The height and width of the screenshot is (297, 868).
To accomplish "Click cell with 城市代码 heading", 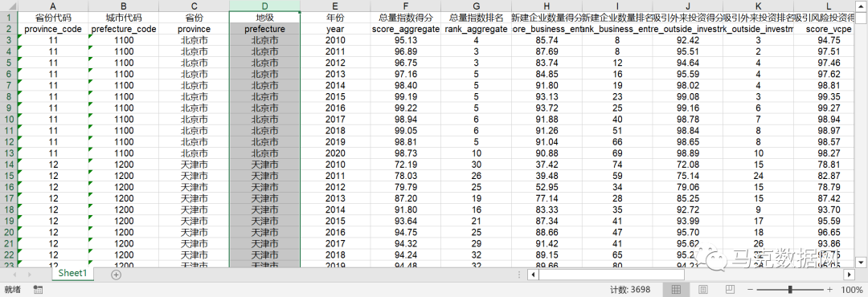I will pyautogui.click(x=124, y=18).
